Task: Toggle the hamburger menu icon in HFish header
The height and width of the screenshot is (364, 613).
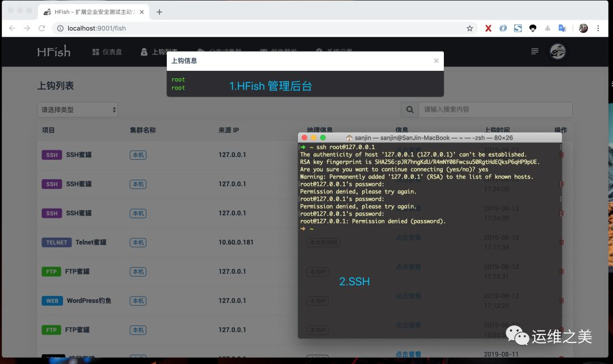Action: click(535, 52)
